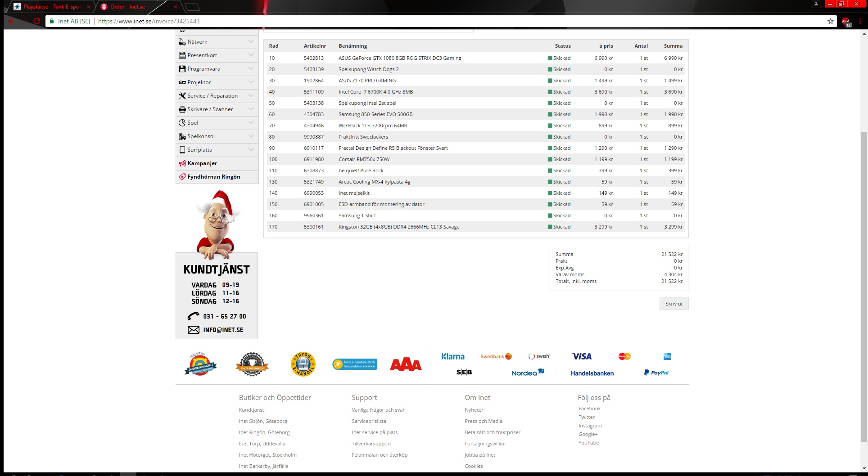Expand the Surfplatta category chevron
The width and height of the screenshot is (868, 476).
click(251, 149)
